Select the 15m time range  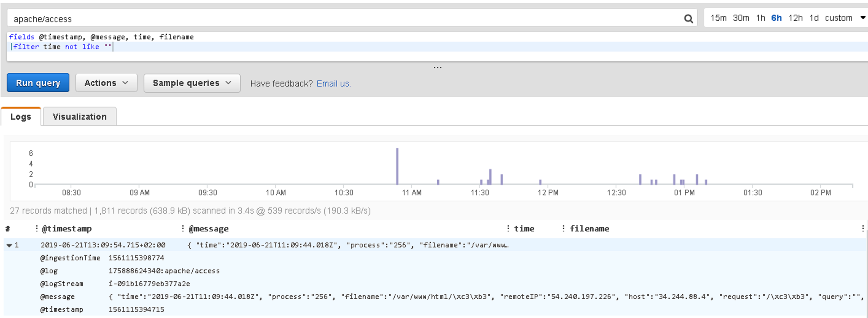click(x=719, y=18)
